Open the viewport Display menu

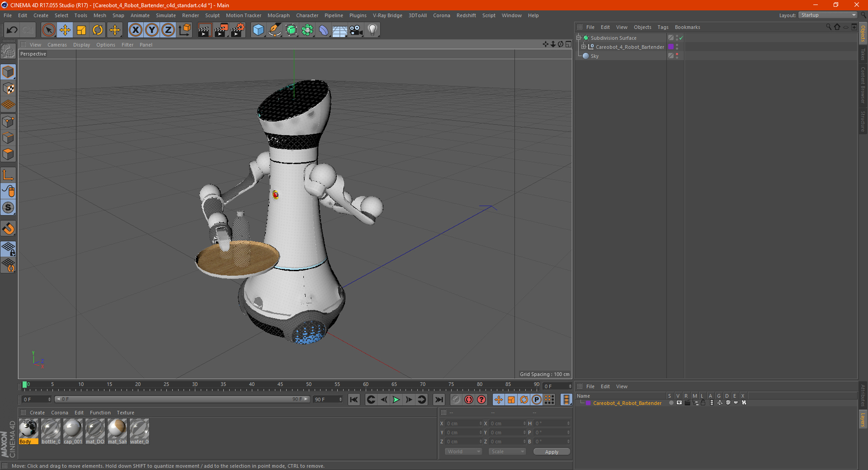(81, 45)
